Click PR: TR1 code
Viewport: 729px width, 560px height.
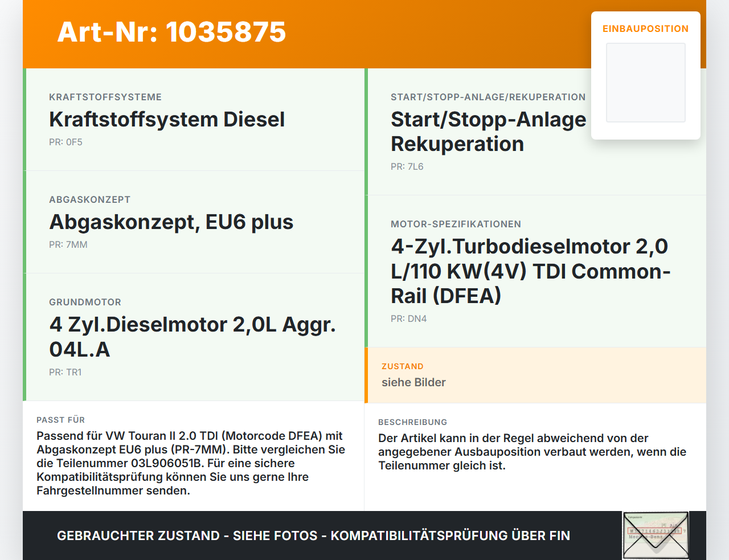point(65,372)
